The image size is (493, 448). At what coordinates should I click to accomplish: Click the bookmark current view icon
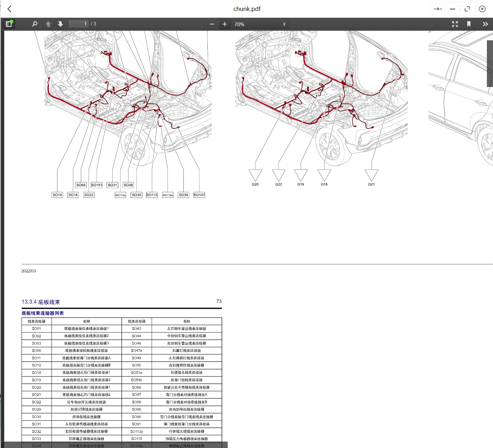(469, 24)
